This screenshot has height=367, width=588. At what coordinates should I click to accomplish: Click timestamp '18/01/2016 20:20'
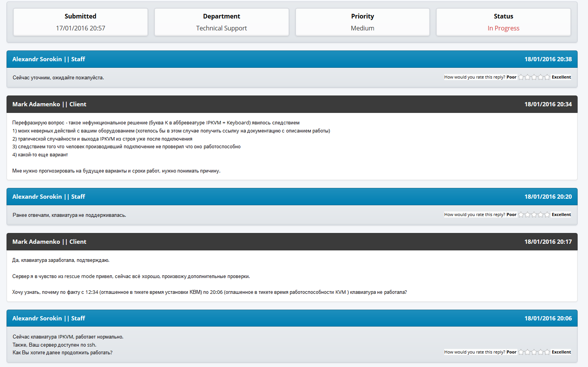(x=548, y=196)
